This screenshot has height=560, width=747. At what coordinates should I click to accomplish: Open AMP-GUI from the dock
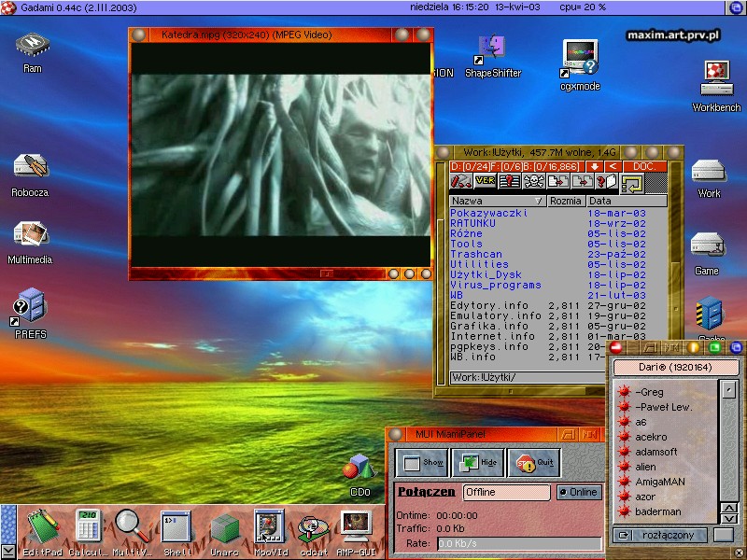point(356,526)
